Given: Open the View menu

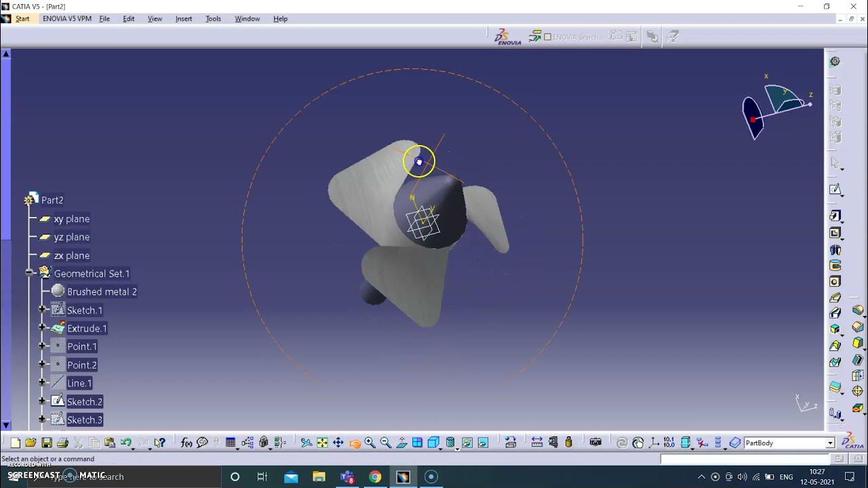Looking at the screenshot, I should [x=155, y=19].
